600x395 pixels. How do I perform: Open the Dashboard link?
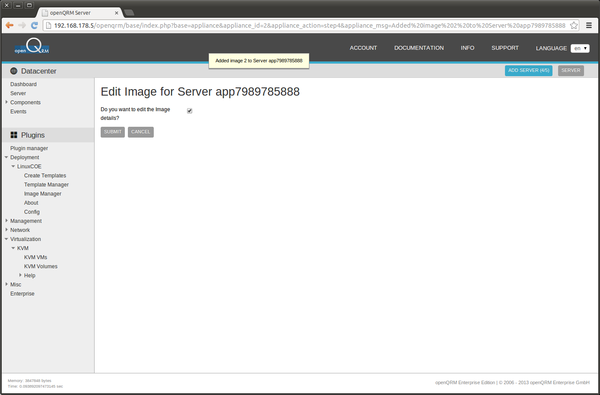coord(23,84)
